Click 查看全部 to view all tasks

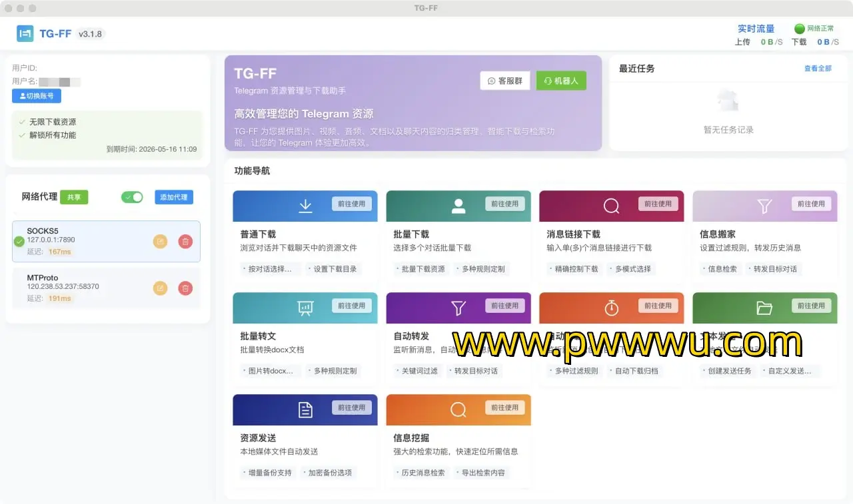point(818,69)
